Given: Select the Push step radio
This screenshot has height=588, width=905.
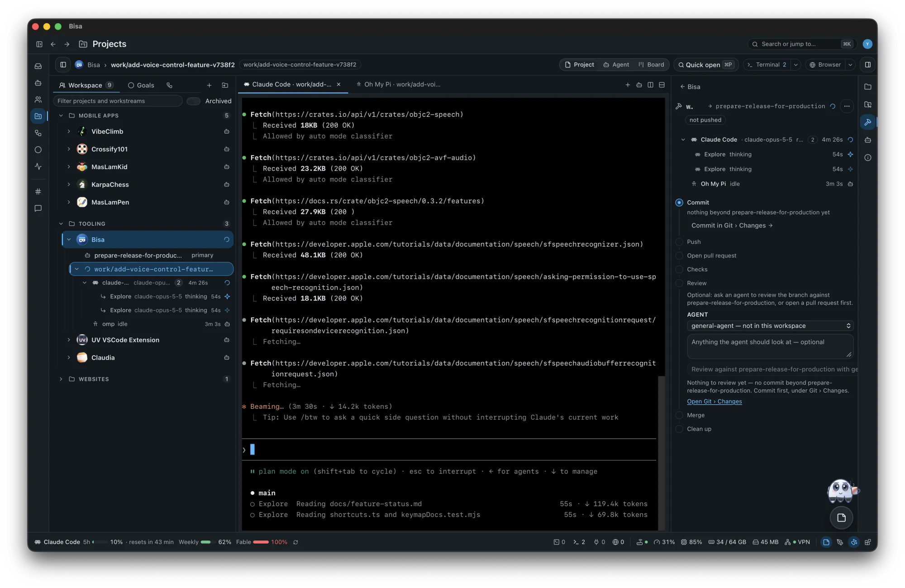Looking at the screenshot, I should point(679,242).
